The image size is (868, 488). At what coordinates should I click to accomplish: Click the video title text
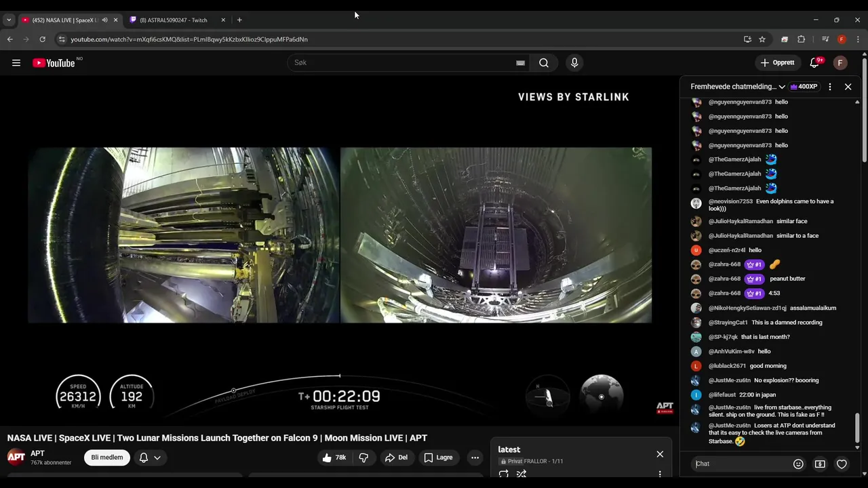(217, 438)
